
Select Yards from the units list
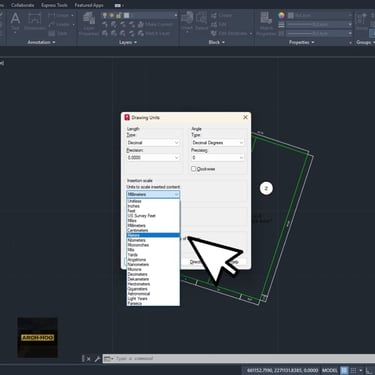pyautogui.click(x=153, y=255)
